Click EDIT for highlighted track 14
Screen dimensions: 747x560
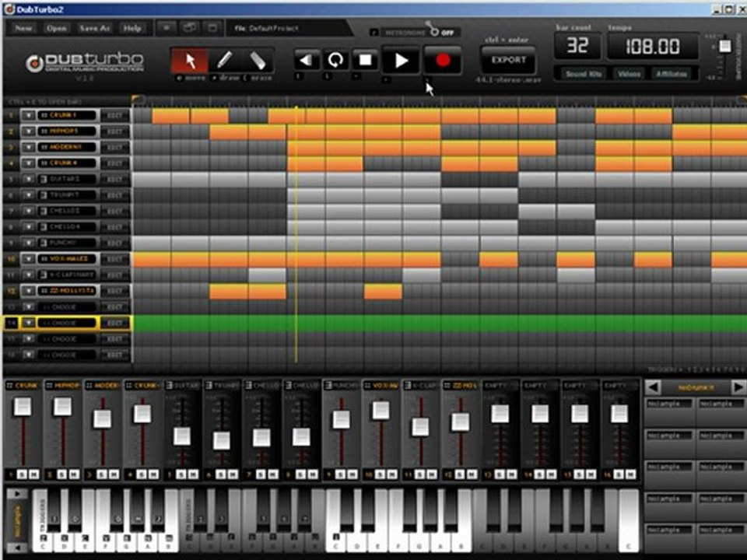click(115, 323)
